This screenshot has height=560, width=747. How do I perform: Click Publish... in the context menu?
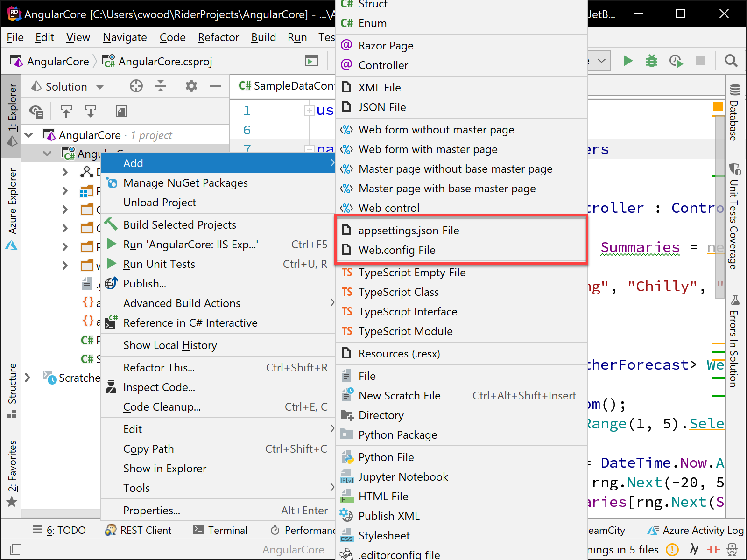coord(218,283)
